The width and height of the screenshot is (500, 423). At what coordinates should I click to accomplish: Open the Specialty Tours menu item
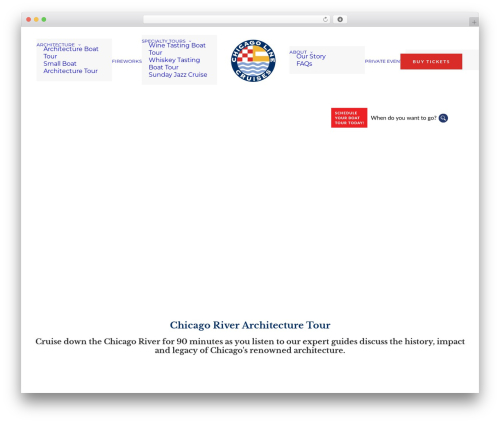click(164, 41)
